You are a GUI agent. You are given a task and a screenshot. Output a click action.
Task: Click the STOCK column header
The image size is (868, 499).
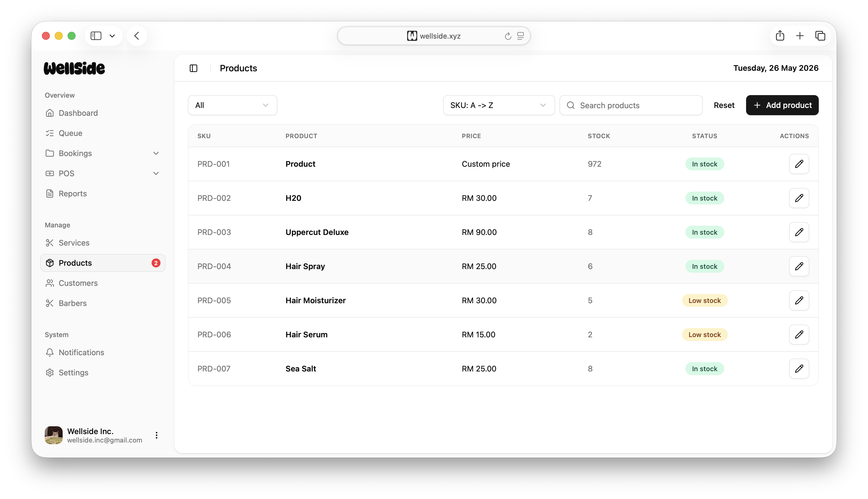(x=599, y=136)
